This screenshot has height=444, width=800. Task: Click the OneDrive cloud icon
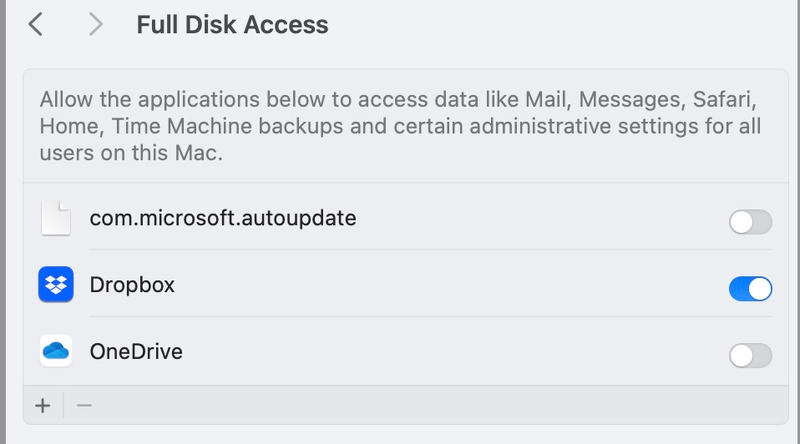click(x=56, y=352)
